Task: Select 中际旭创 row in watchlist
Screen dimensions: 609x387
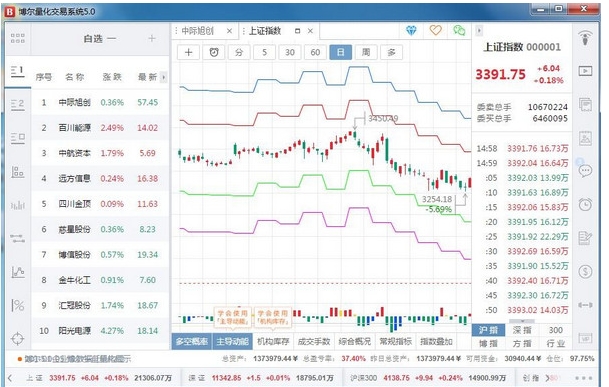Action: pyautogui.click(x=100, y=103)
